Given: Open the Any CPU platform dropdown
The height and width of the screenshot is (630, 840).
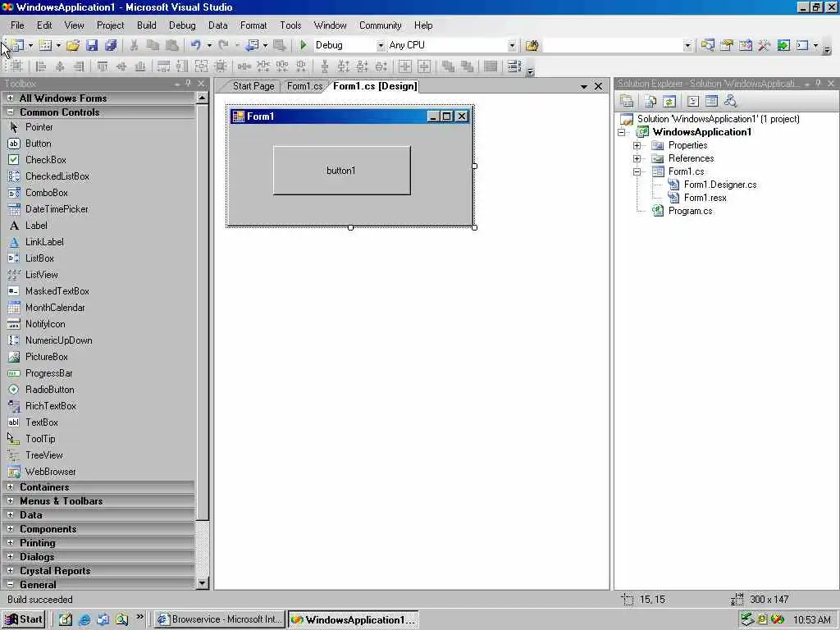Looking at the screenshot, I should [512, 46].
